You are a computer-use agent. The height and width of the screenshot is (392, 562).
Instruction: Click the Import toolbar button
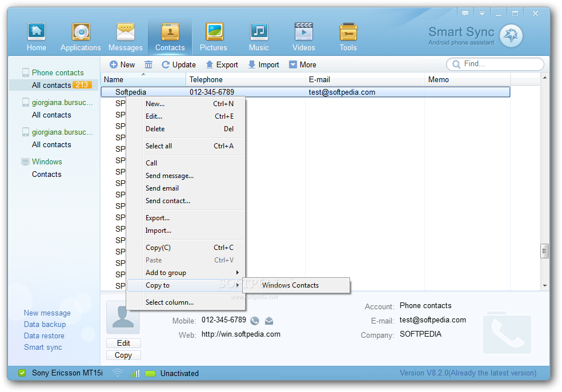click(x=263, y=65)
